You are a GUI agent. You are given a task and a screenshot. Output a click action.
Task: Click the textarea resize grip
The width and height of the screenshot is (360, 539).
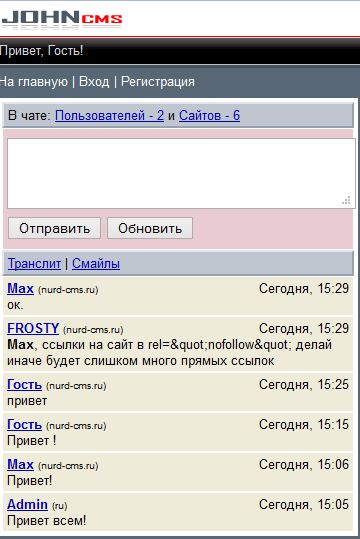pos(347,200)
